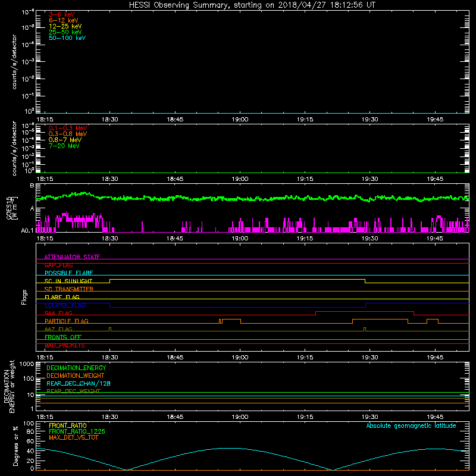Select the Degrees or % axis title

click(15, 446)
